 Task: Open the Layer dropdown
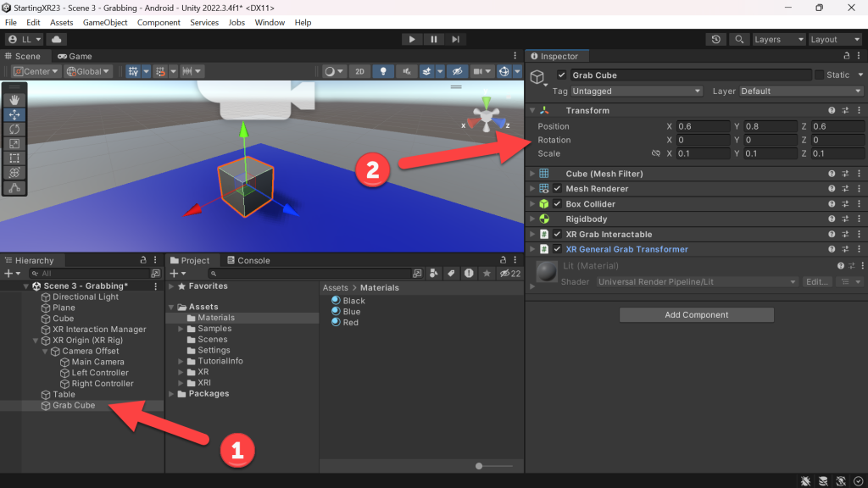pyautogui.click(x=802, y=91)
